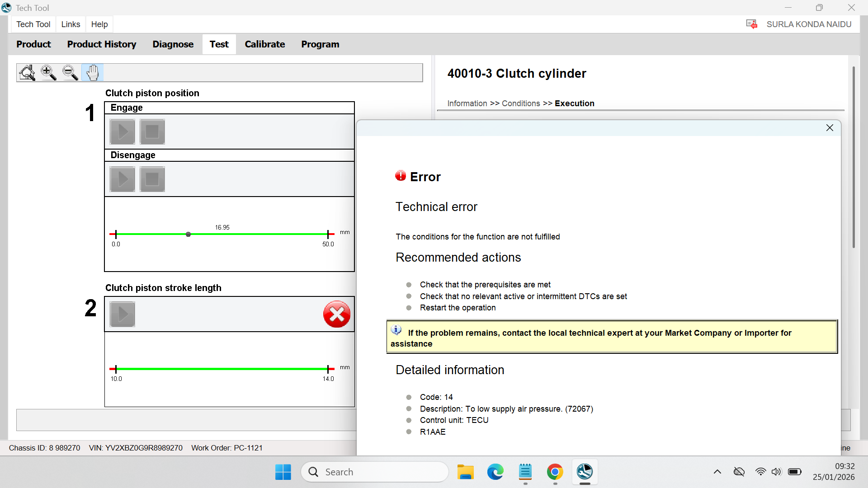Switch to the Diagnose tab

[173, 44]
